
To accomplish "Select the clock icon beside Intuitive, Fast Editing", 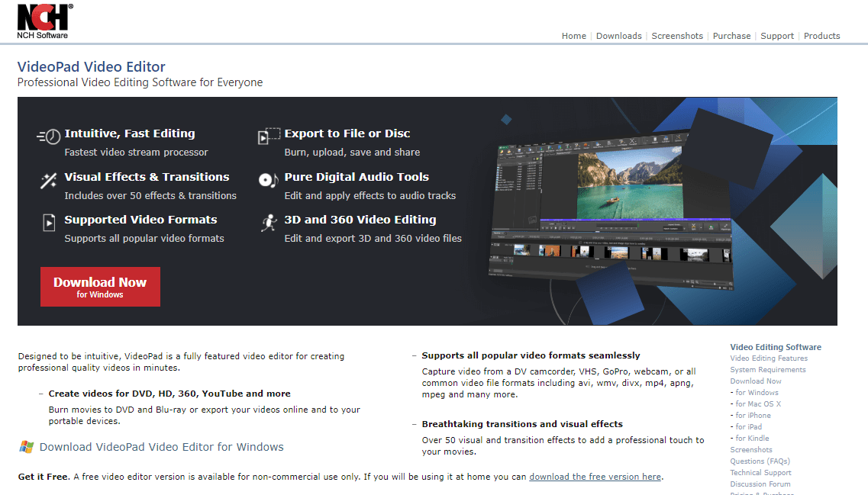I will point(48,136).
